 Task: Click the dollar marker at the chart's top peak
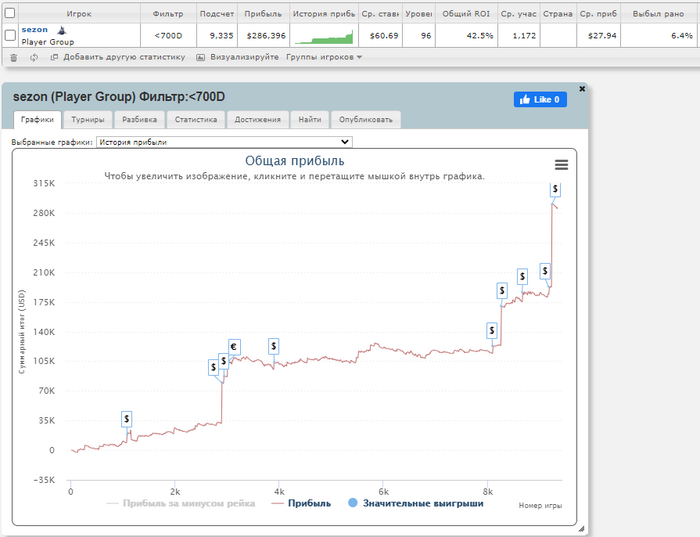555,189
